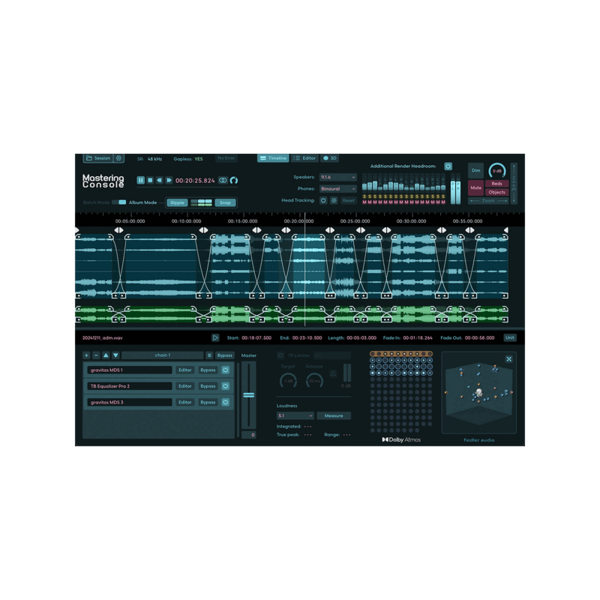Image resolution: width=600 pixels, height=600 pixels.
Task: Stop playback with the square button
Action: tap(150, 180)
